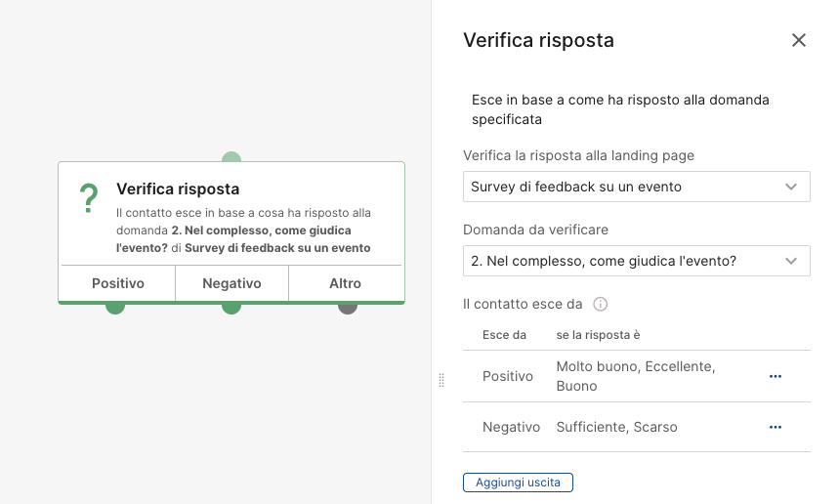The image size is (839, 504).
Task: Select the gray Altro output connector dot
Action: tap(348, 309)
